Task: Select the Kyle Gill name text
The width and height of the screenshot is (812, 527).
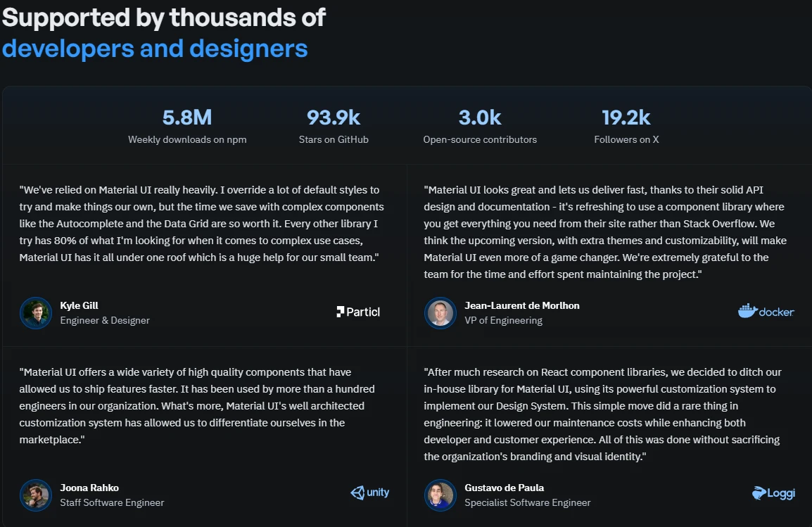Action: 80,305
